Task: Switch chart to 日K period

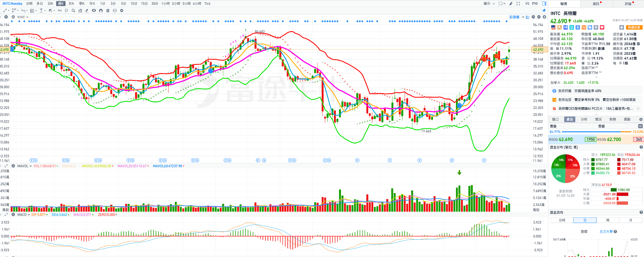Action: [50, 4]
